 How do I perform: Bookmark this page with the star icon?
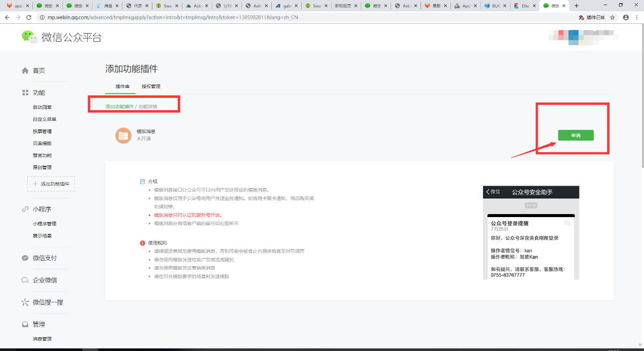[613, 17]
